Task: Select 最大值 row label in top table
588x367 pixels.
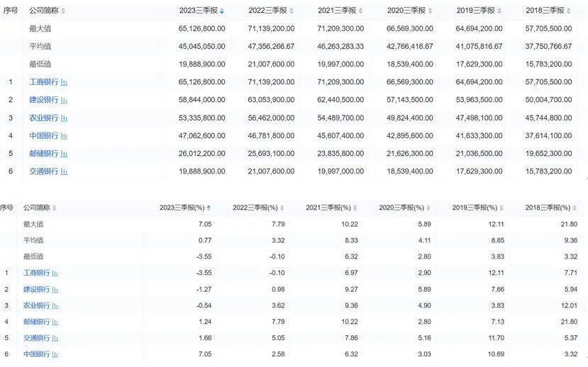Action: pos(40,28)
